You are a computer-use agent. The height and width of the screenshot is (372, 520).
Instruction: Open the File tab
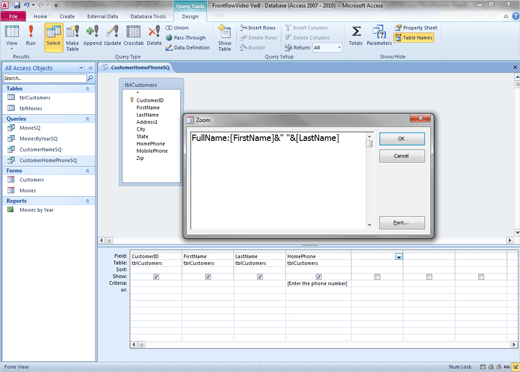click(x=13, y=16)
